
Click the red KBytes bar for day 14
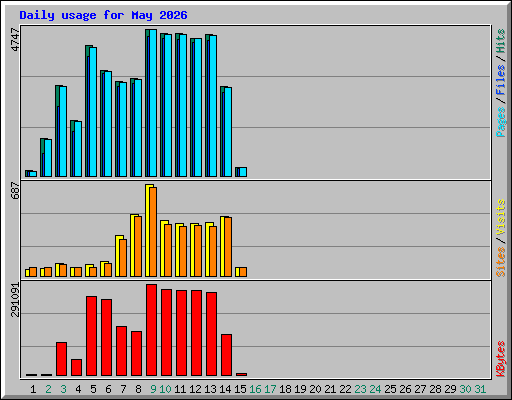point(226,355)
